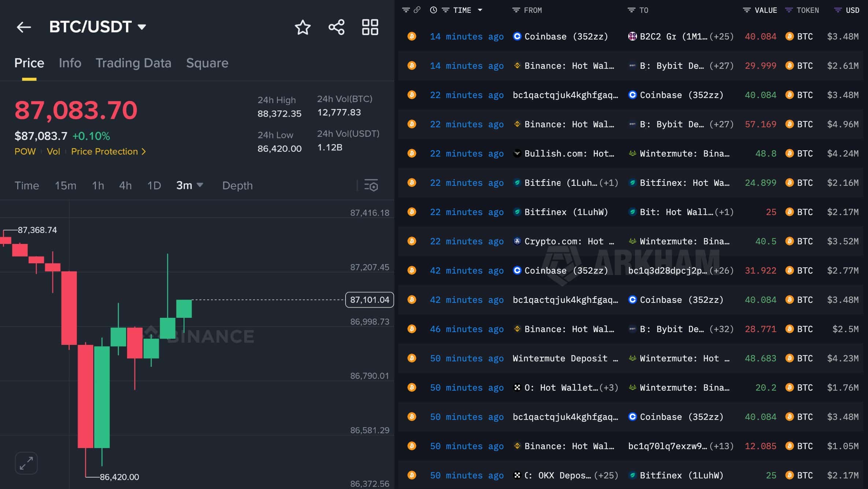868x489 pixels.
Task: Open the '46 minutes ago' transaction time
Action: pos(467,329)
